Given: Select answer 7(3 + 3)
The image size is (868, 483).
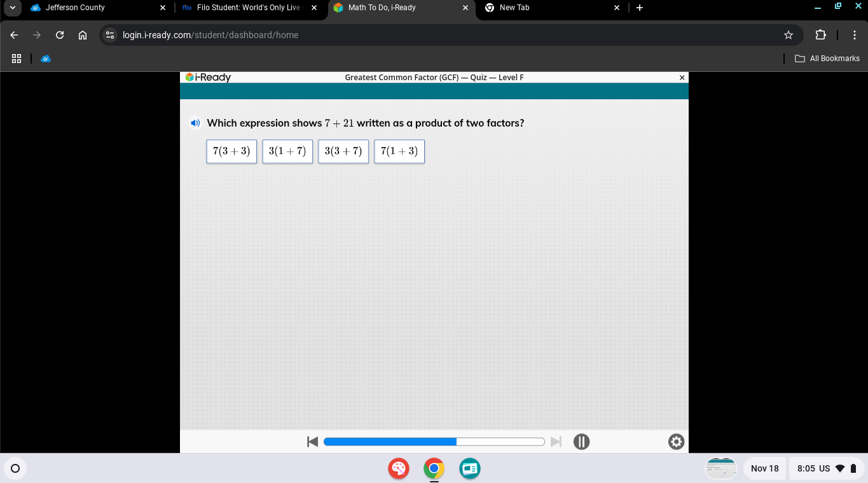Looking at the screenshot, I should coord(231,151).
